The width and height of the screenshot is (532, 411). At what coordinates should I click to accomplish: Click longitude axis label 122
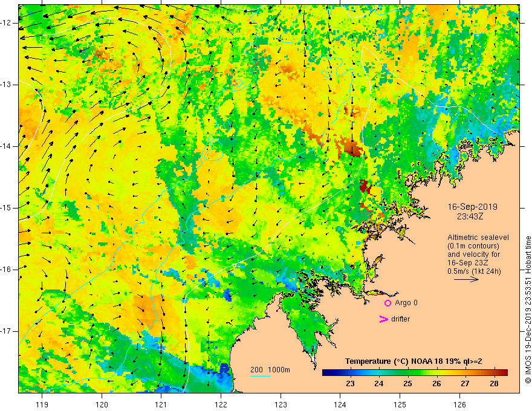221,404
